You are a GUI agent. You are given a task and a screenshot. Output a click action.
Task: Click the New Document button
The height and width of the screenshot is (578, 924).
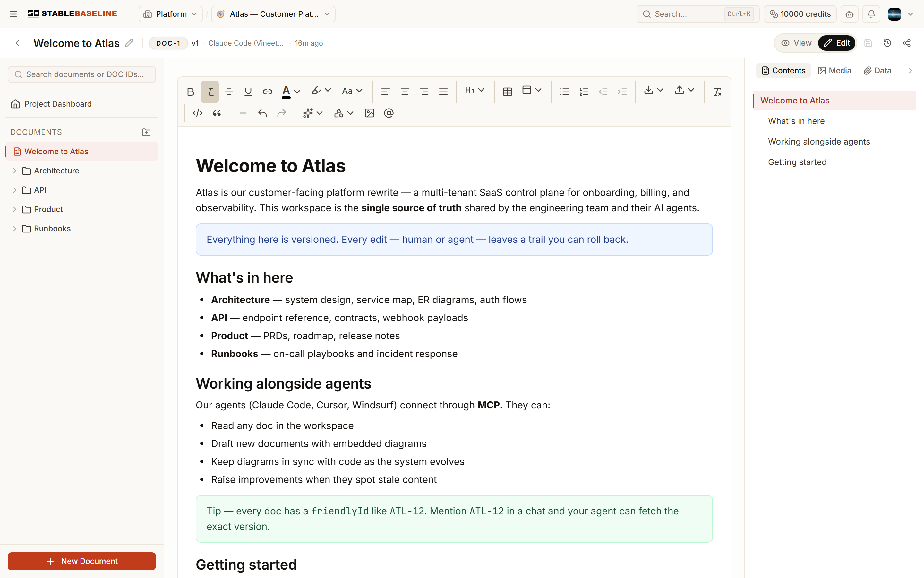tap(82, 561)
